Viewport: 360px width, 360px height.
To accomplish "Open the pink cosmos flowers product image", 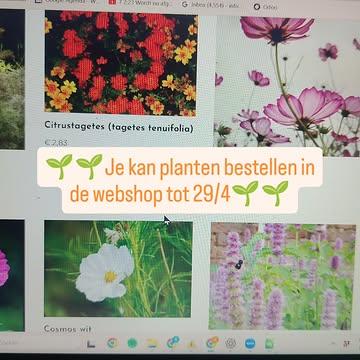I will pos(287,85).
